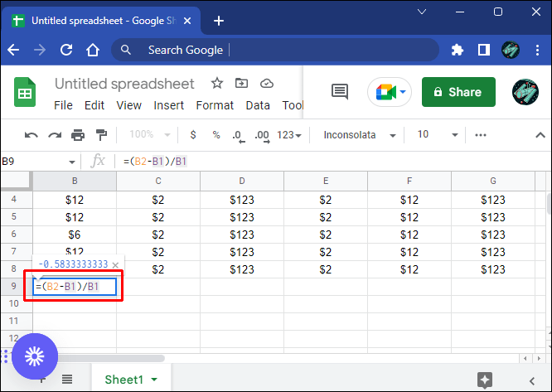Click the purple floating sunburst extension button
The width and height of the screenshot is (552, 392).
(35, 356)
